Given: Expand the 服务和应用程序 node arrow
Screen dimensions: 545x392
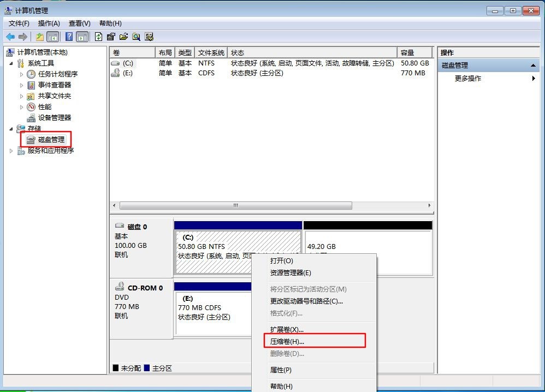Looking at the screenshot, I should coord(11,151).
